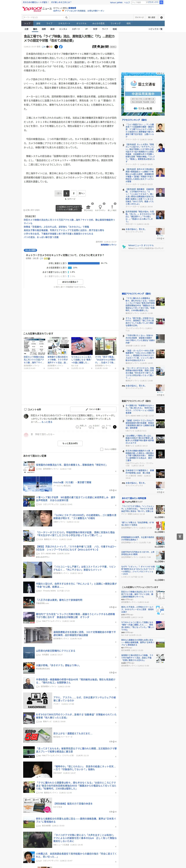The width and height of the screenshot is (186, 868).
Task: Click the 次へ next page button
Action: (81, 193)
